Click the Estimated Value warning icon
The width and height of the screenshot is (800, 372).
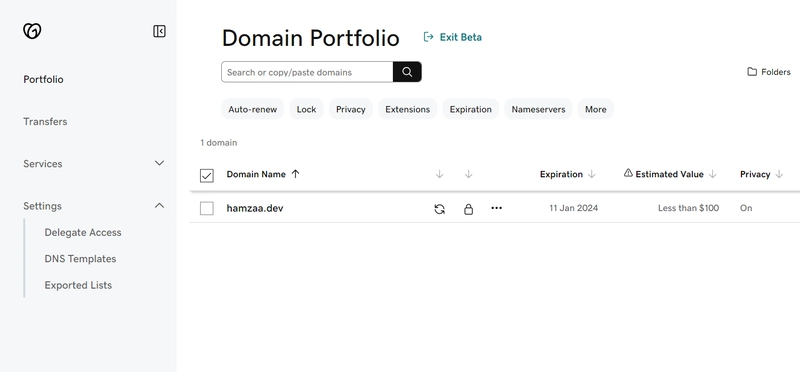(x=628, y=173)
